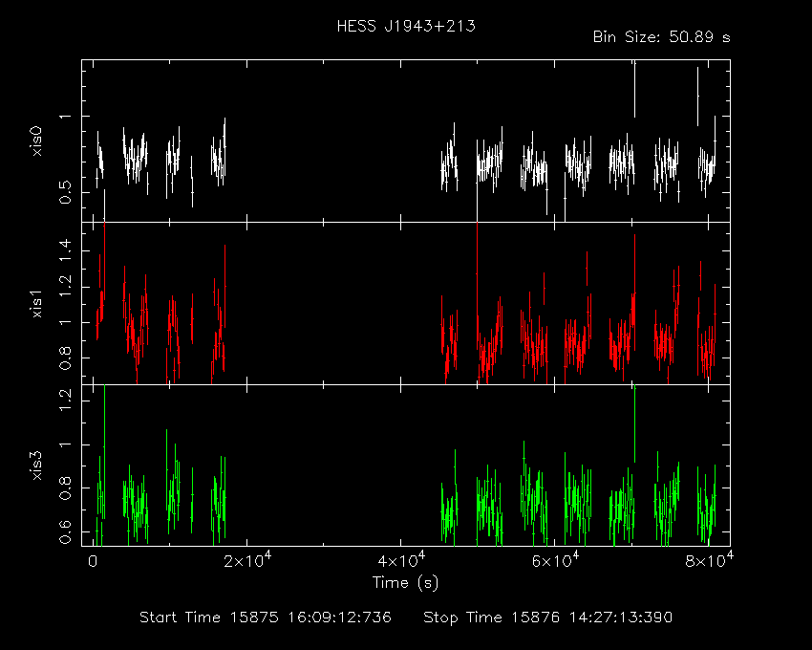Viewport: 812px width, 650px height.
Task: Select the Stop Time 15876 14:27:13:390 text
Action: click(547, 617)
